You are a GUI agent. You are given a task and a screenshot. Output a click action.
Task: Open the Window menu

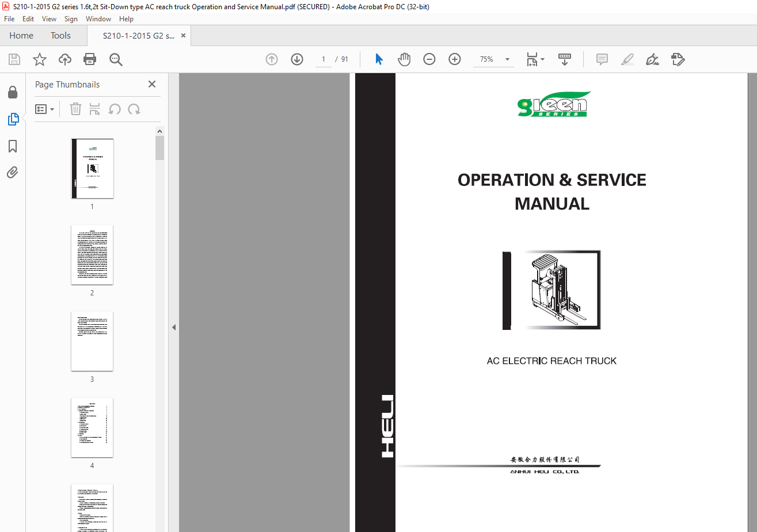(x=98, y=19)
